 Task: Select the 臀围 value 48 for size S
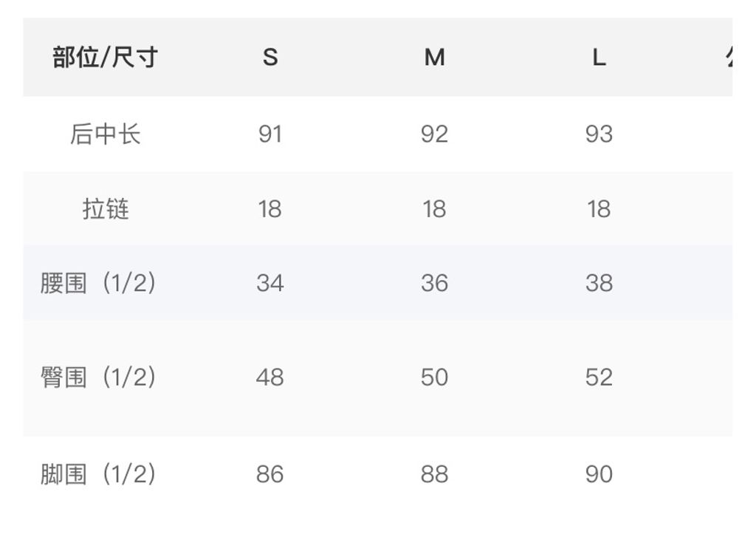tap(270, 377)
